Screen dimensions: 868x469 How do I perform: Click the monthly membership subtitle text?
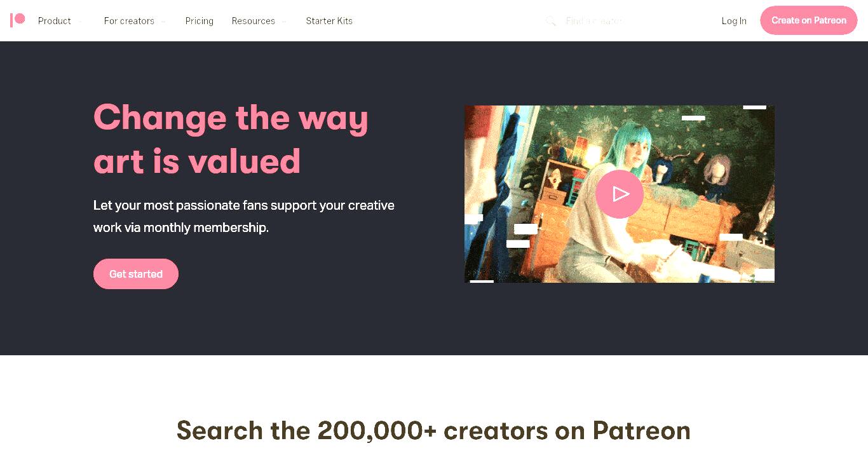244,216
